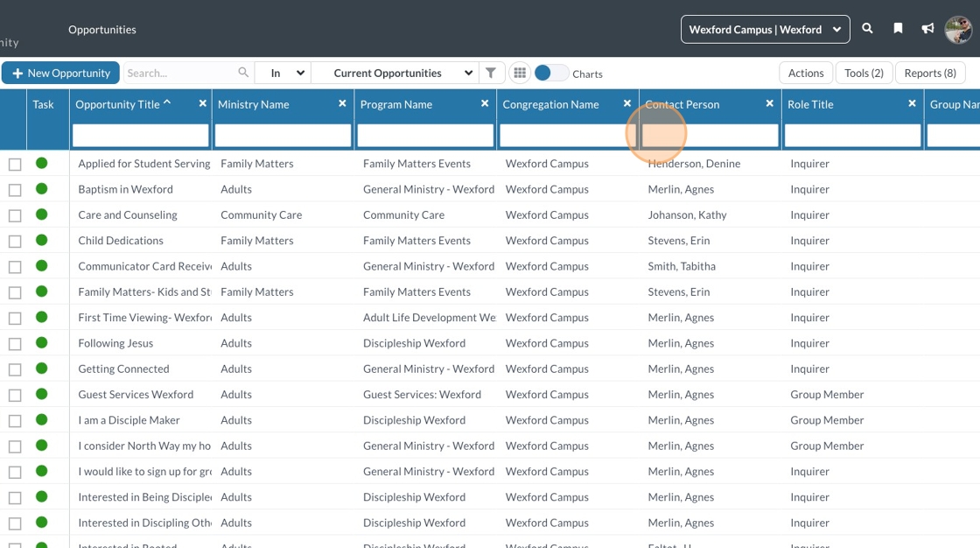Screen dimensions: 980x548
Task: Click green task dot for Baptism in Wexford
Action: click(41, 189)
